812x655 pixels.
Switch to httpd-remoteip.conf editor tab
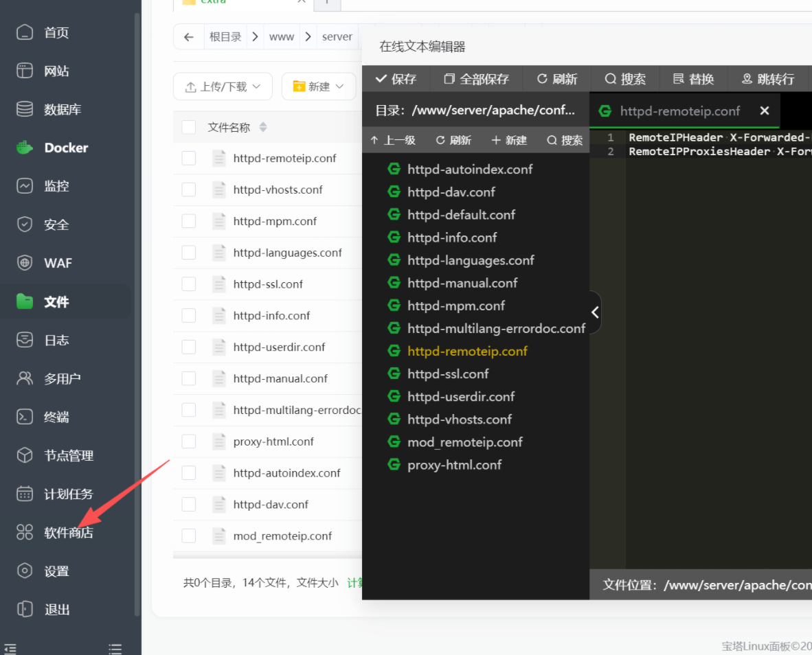pos(680,111)
